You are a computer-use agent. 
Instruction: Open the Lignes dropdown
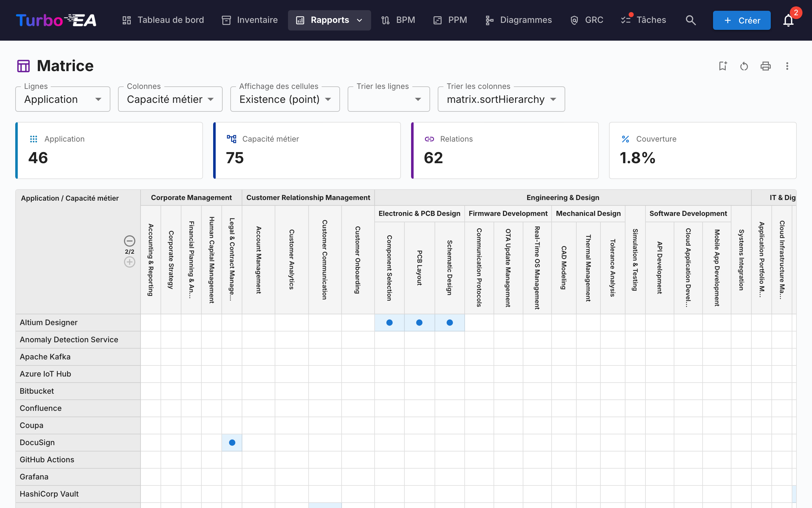pyautogui.click(x=63, y=99)
